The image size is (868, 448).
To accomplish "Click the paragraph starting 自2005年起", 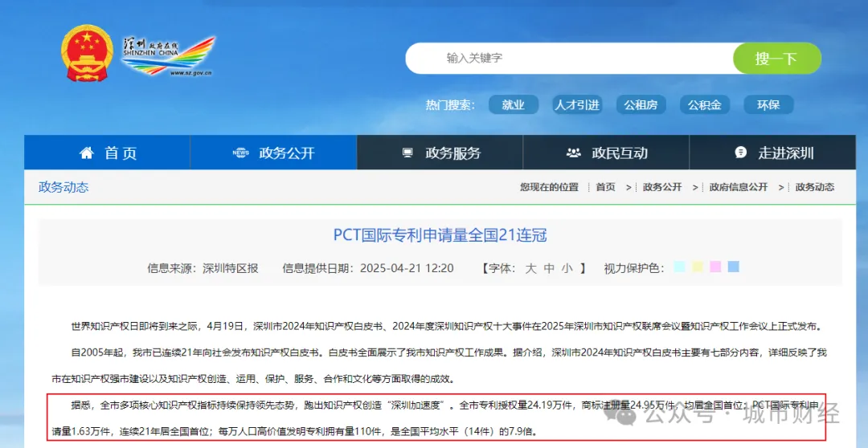I will click(440, 366).
